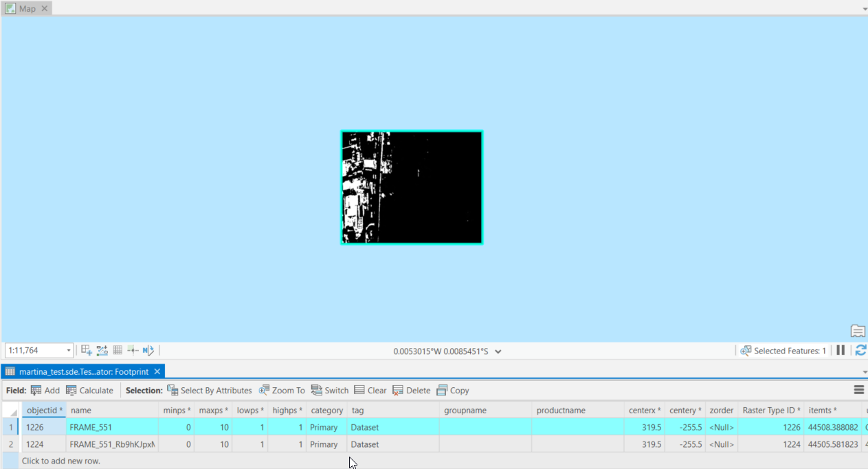This screenshot has width=868, height=469.
Task: Click the centery column header
Action: point(685,410)
